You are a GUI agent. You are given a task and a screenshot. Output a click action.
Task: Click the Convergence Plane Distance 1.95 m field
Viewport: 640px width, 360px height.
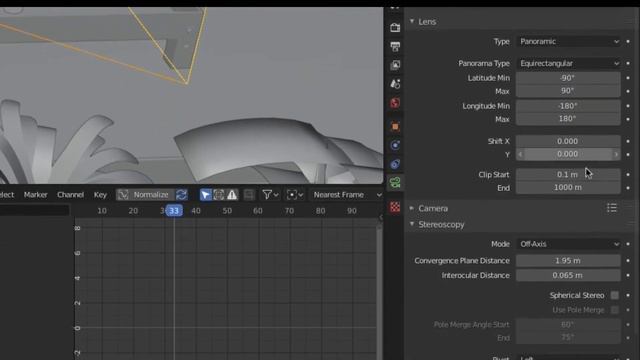tap(568, 260)
